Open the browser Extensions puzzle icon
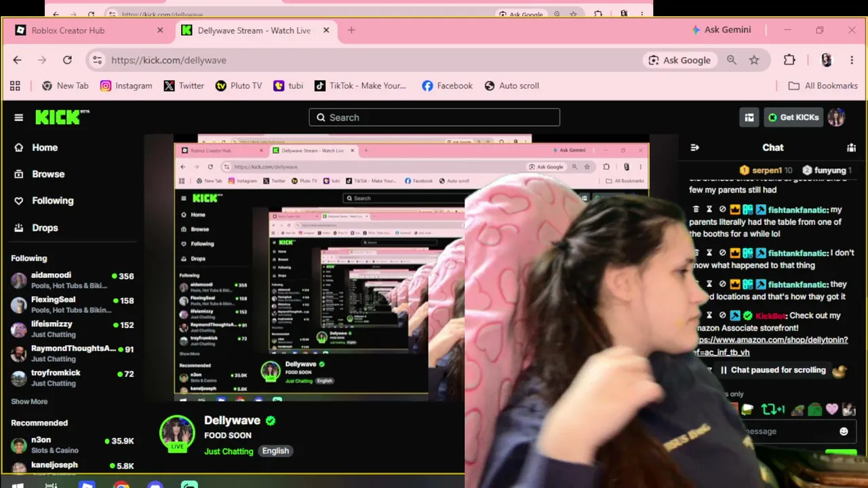 click(x=789, y=60)
